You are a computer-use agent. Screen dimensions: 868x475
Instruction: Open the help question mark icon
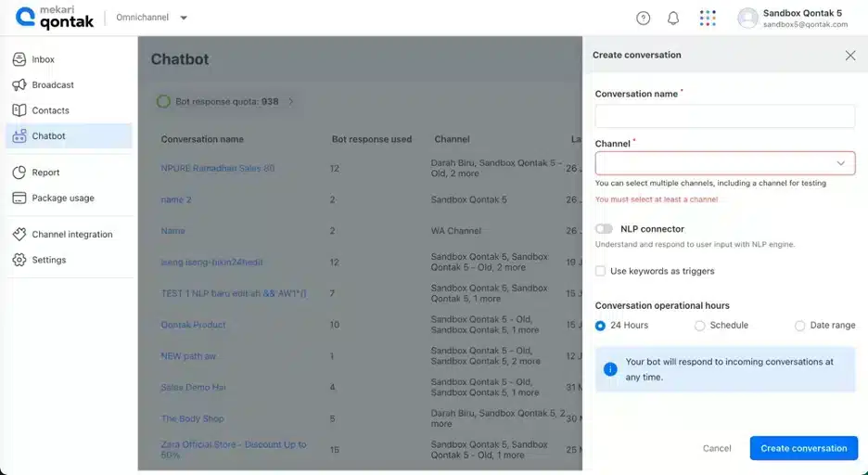point(643,19)
